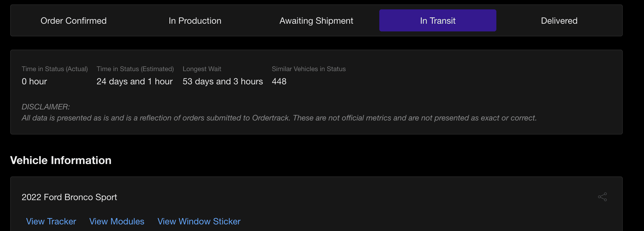Image resolution: width=644 pixels, height=231 pixels.
Task: Go to the Delivered status tab
Action: click(x=559, y=21)
